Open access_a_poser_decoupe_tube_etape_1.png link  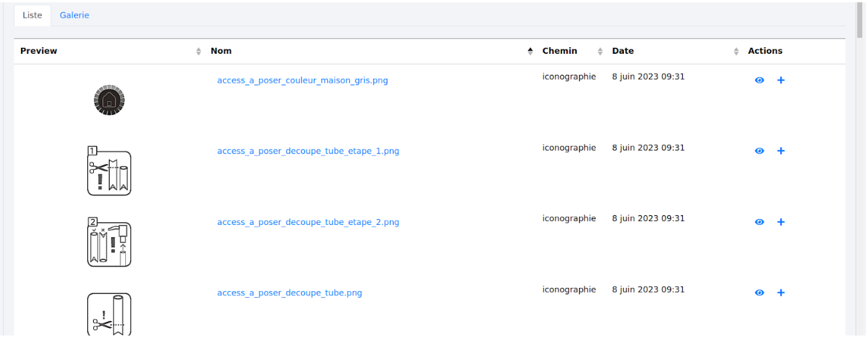308,151
